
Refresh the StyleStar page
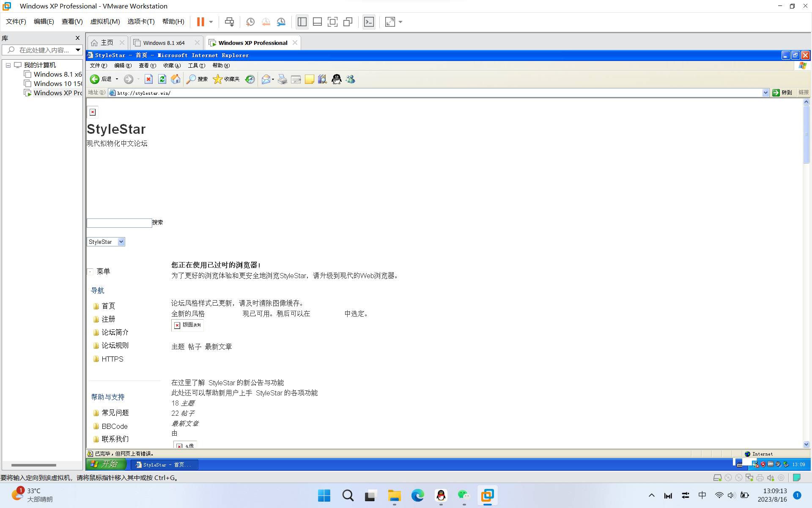pyautogui.click(x=162, y=79)
